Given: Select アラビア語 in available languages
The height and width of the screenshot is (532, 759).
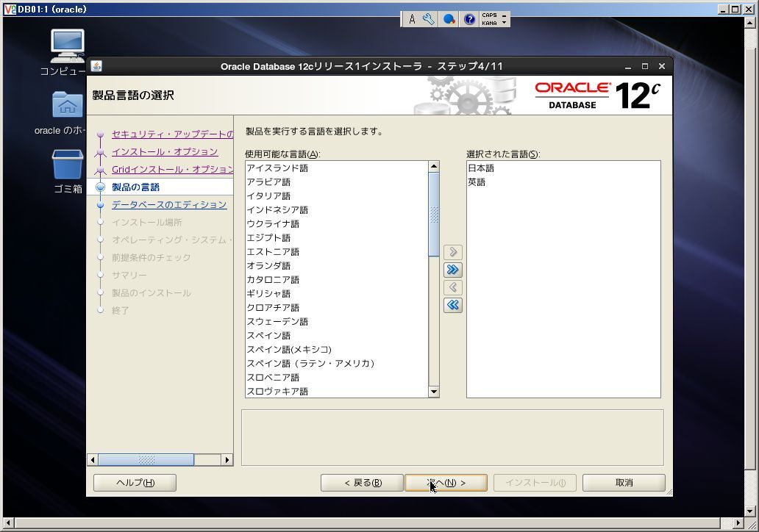Looking at the screenshot, I should (337, 182).
